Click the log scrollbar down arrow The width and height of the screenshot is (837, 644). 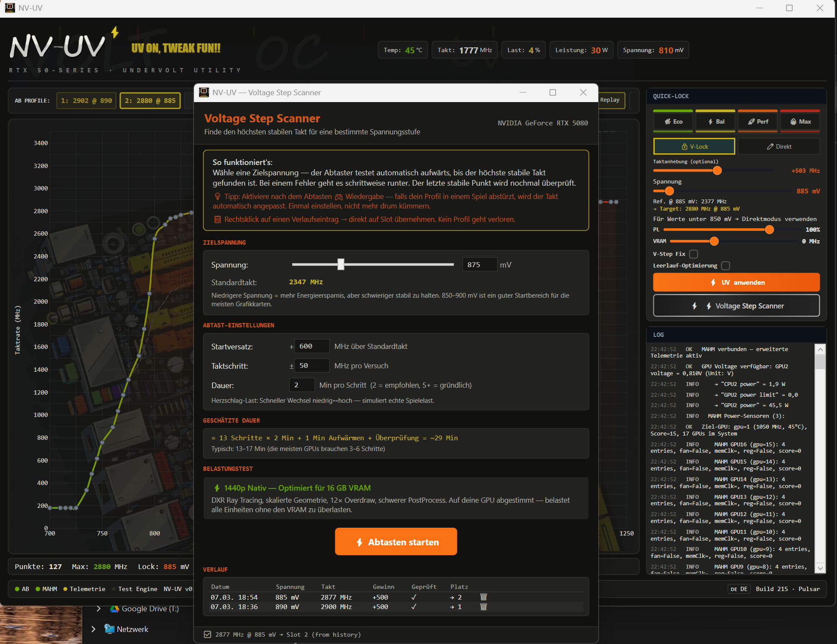coord(821,568)
